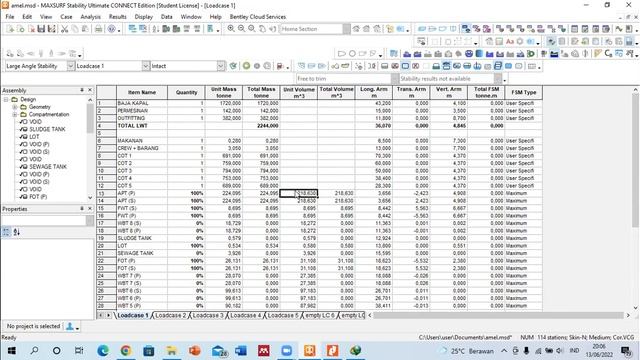
Task: Click the red Aa font icon
Action: (x=510, y=42)
